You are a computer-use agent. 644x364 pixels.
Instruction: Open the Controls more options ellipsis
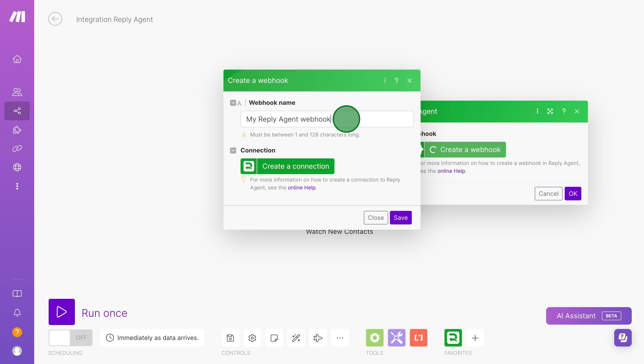point(340,338)
